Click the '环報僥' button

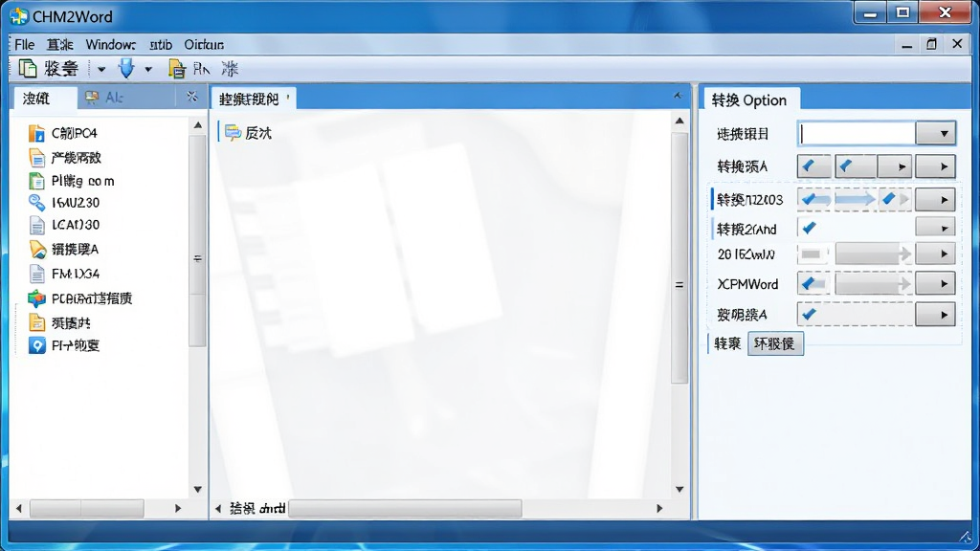click(x=775, y=343)
